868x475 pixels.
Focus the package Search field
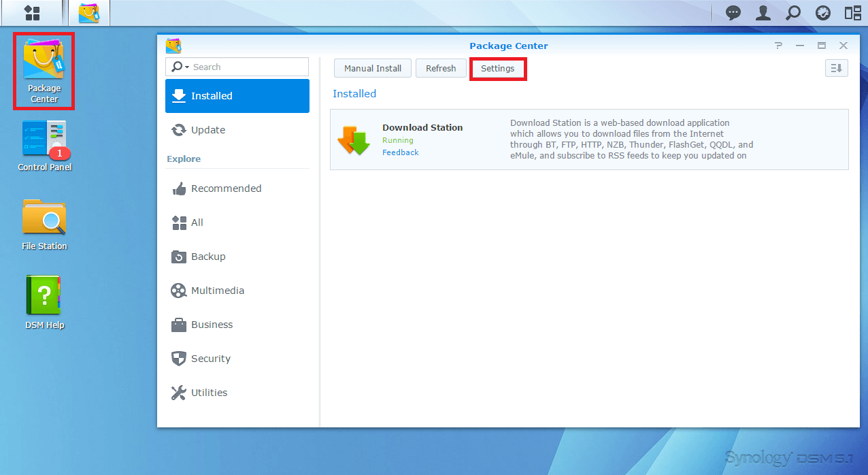click(x=245, y=67)
